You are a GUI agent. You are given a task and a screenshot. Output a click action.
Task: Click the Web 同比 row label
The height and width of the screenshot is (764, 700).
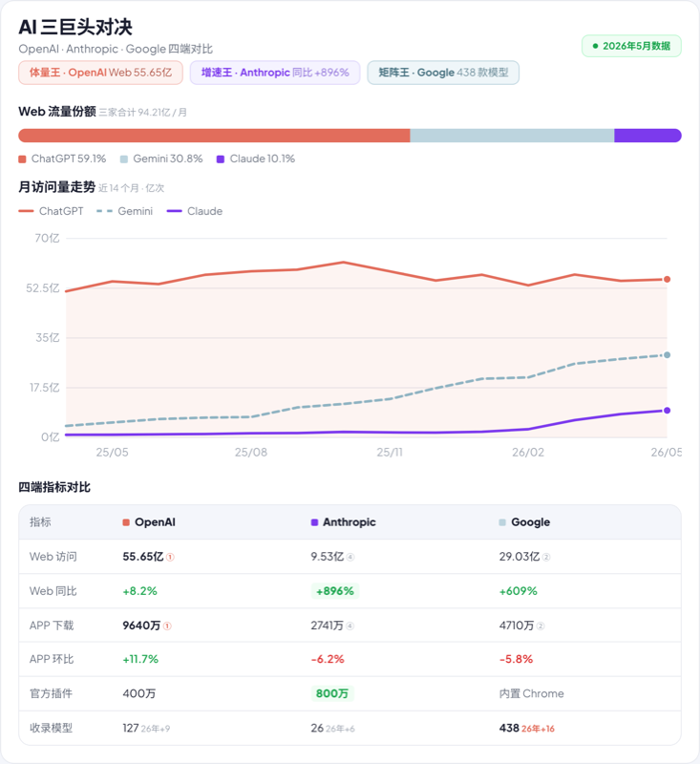pos(53,591)
